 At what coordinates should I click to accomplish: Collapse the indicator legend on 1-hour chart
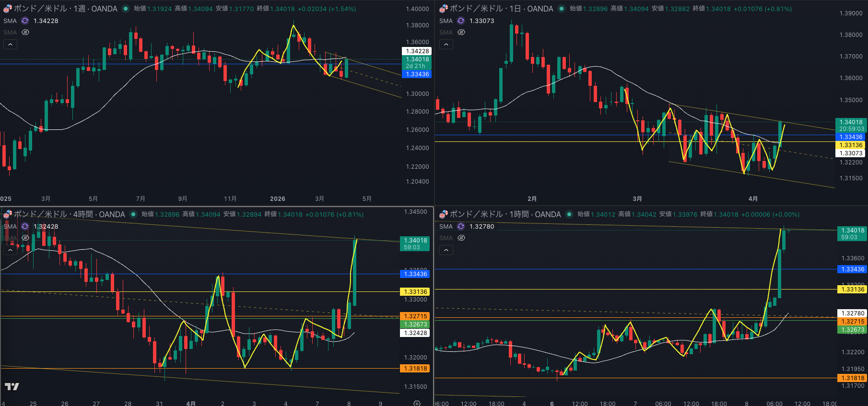click(x=446, y=250)
